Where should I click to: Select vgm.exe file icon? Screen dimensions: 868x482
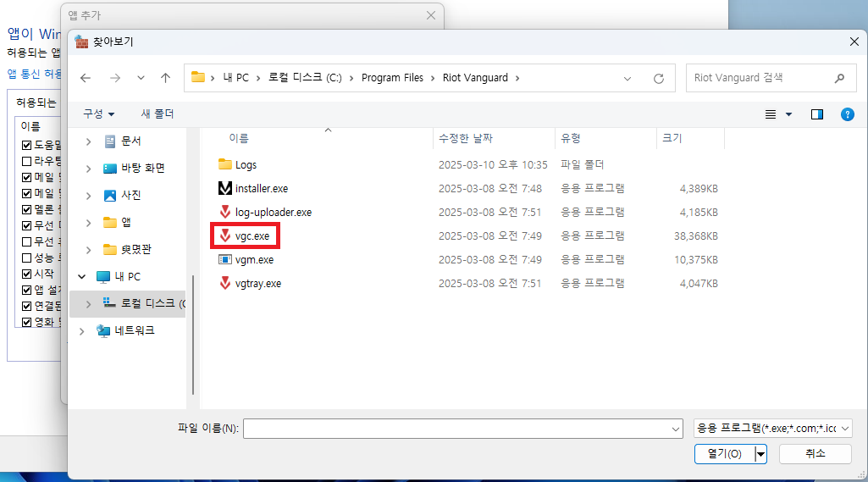[x=224, y=259]
